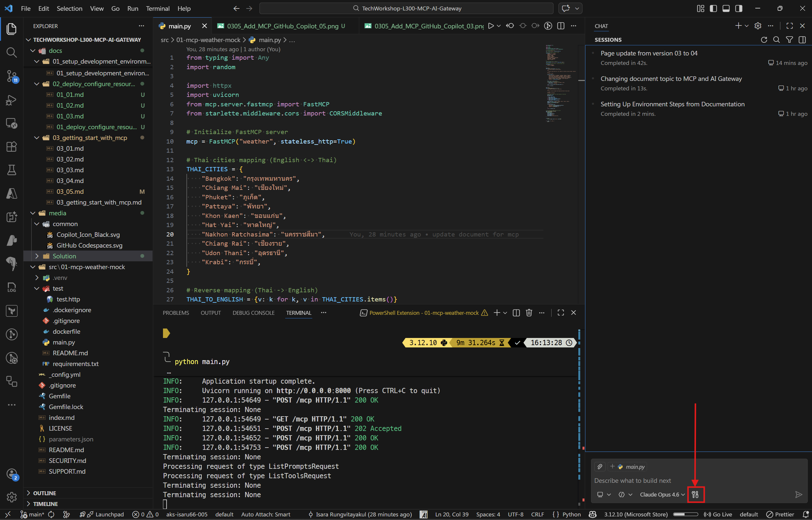This screenshot has height=520, width=812.
Task: Send the chat message arrow
Action: point(799,495)
